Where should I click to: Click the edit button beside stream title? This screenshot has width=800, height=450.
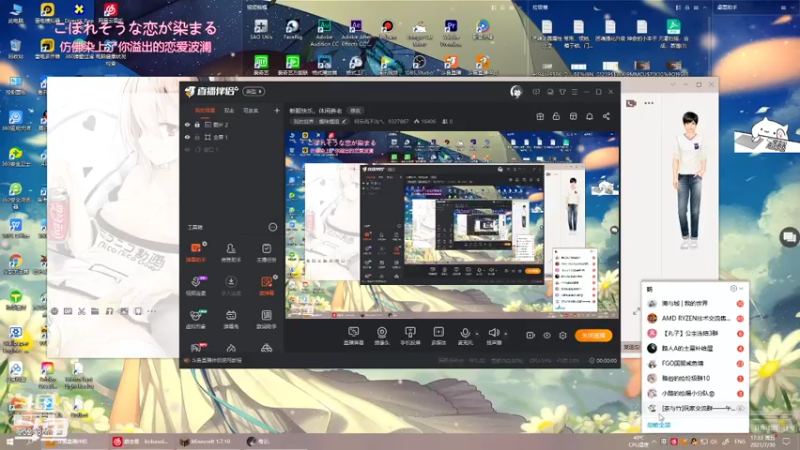(x=355, y=110)
